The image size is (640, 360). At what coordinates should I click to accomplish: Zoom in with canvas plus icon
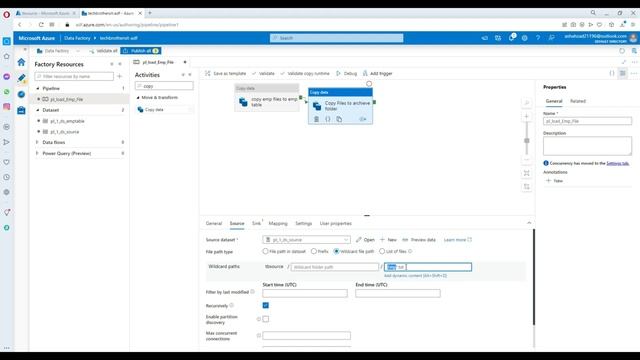[527, 117]
